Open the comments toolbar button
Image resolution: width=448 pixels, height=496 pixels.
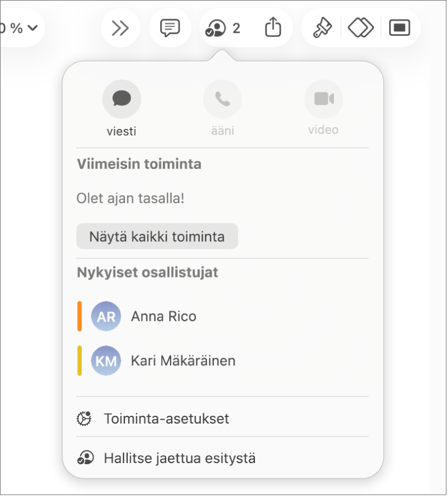pos(170,28)
